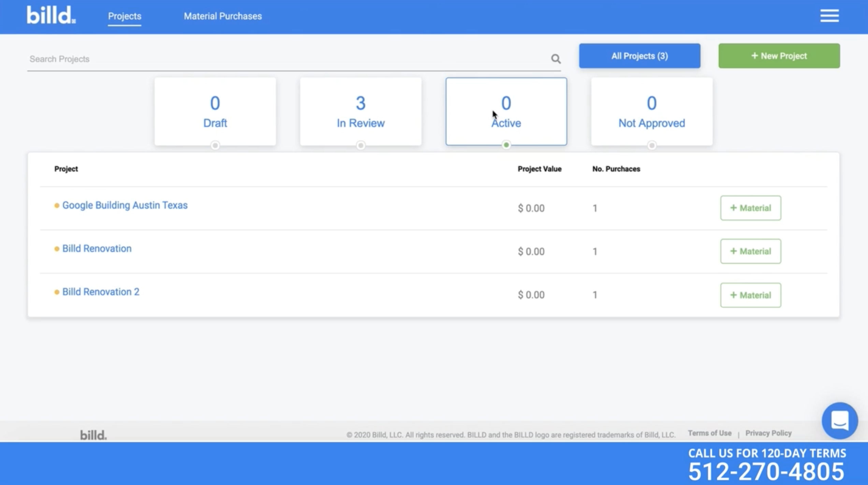
Task: Click the + Material icon for Google Building
Action: pyautogui.click(x=750, y=207)
